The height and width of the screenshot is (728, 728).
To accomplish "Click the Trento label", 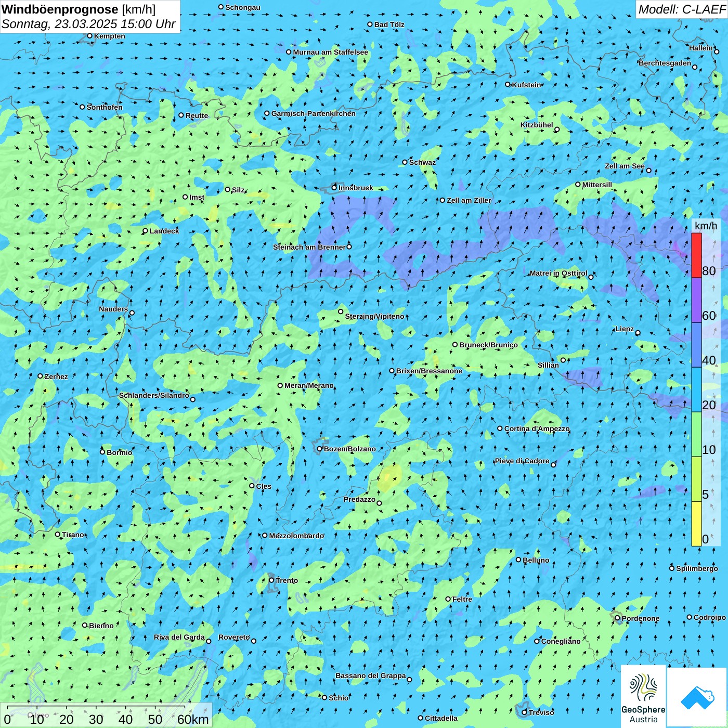I will tap(287, 580).
